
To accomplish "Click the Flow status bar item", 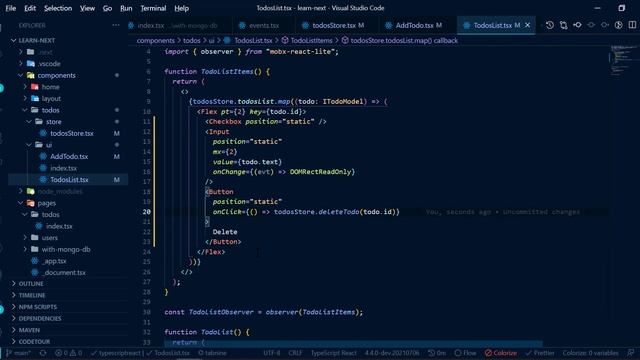I will (x=465, y=353).
